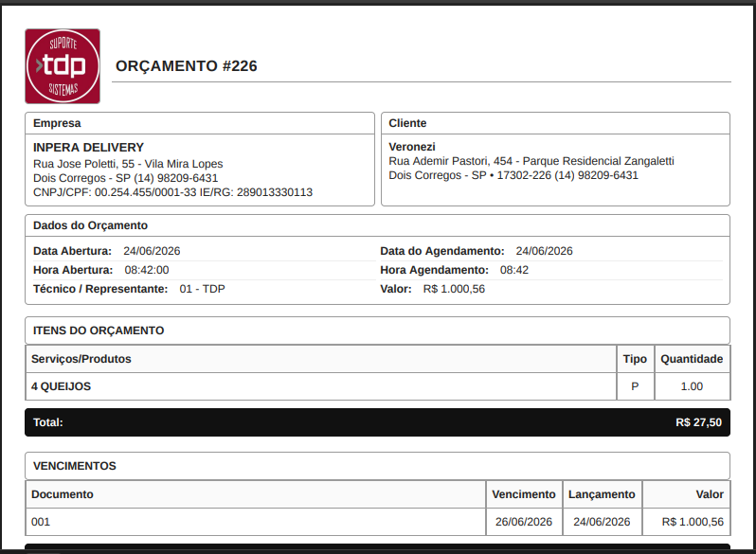Image resolution: width=756 pixels, height=554 pixels.
Task: Select the ORÇAMENTO #226 title
Action: (186, 66)
